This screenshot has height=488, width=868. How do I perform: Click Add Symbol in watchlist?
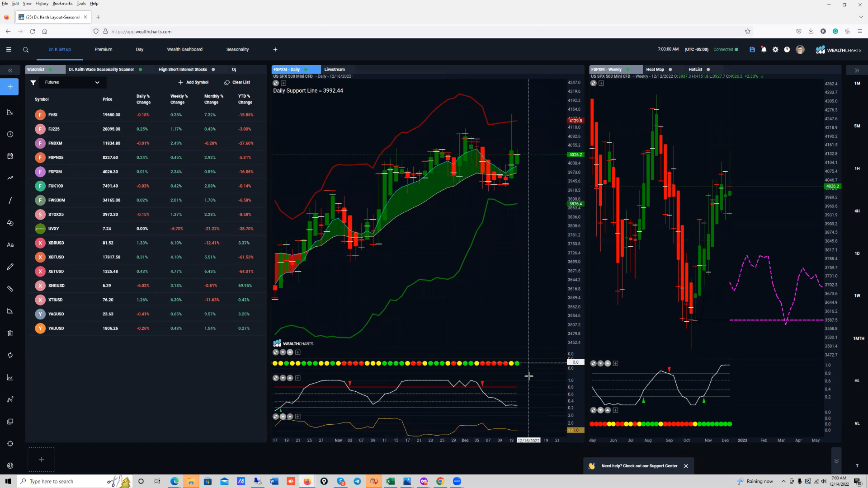(193, 82)
